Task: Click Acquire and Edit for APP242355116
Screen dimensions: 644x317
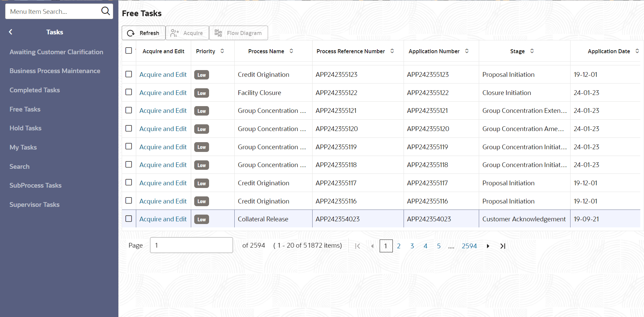Action: tap(163, 201)
